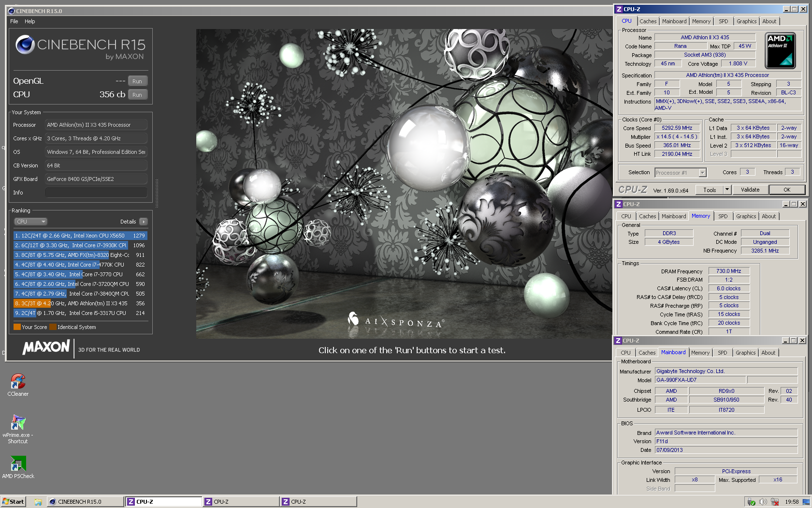Click the Validate button in CPU-Z
Image resolution: width=812 pixels, height=508 pixels.
point(750,190)
